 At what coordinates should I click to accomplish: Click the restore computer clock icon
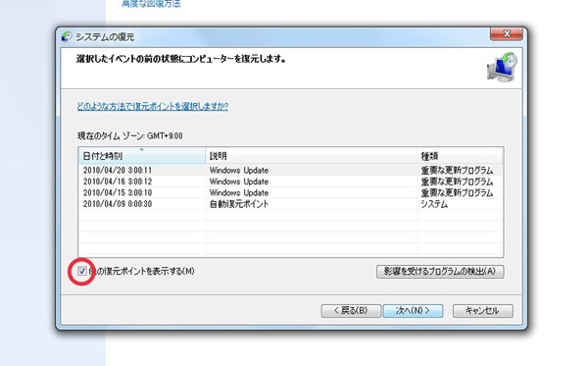point(502,67)
